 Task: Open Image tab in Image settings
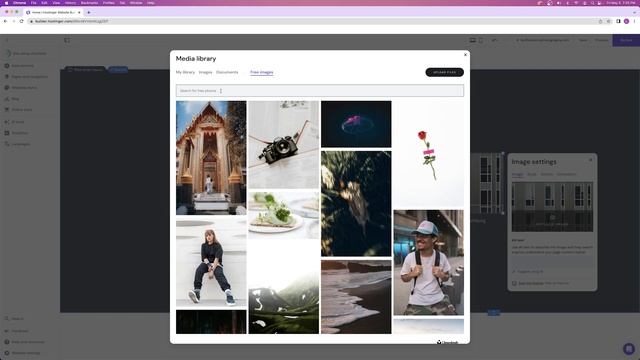pyautogui.click(x=517, y=174)
